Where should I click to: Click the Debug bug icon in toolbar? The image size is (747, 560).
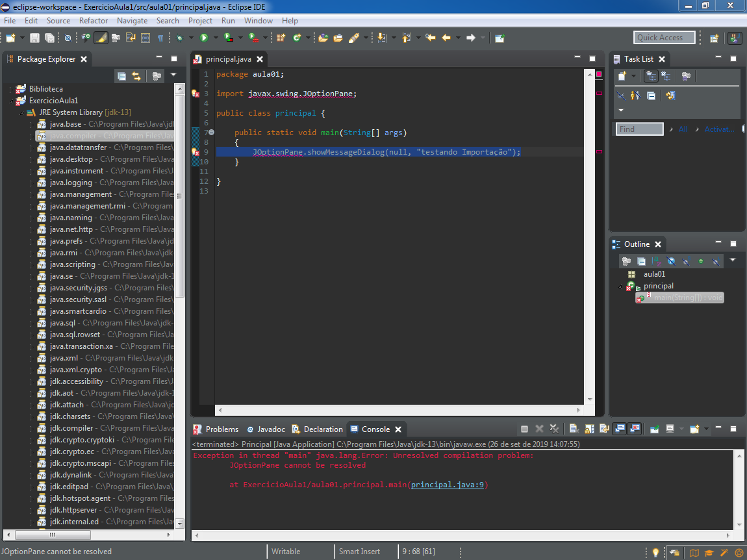[180, 38]
